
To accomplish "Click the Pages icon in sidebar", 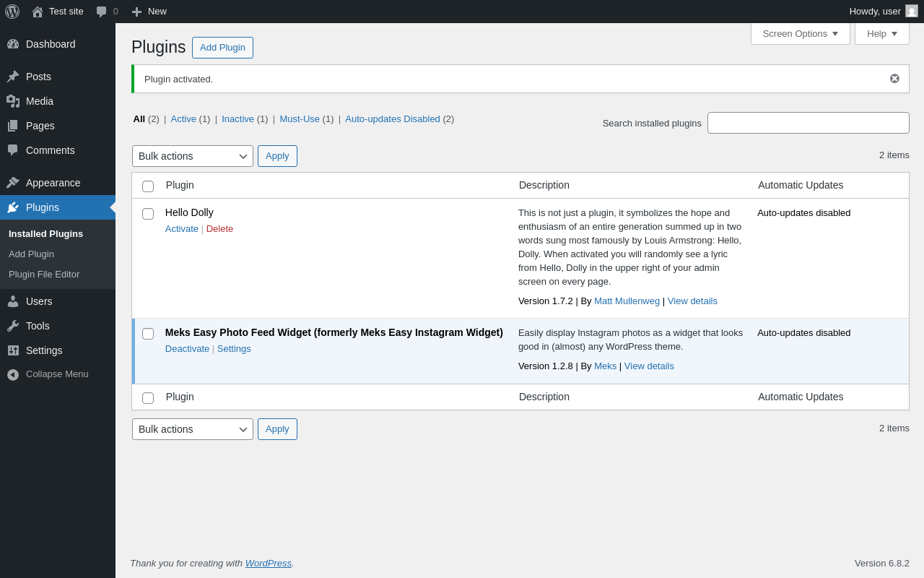I will click(x=13, y=126).
